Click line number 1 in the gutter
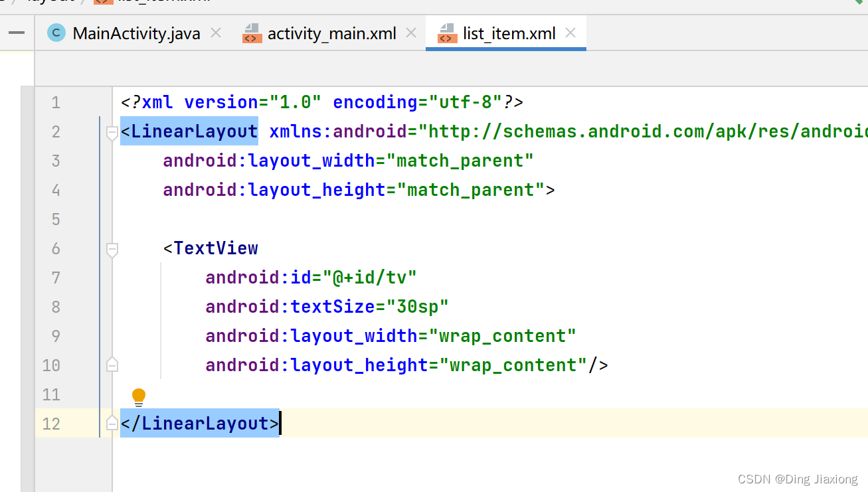Image resolution: width=868 pixels, height=492 pixels. 55,102
